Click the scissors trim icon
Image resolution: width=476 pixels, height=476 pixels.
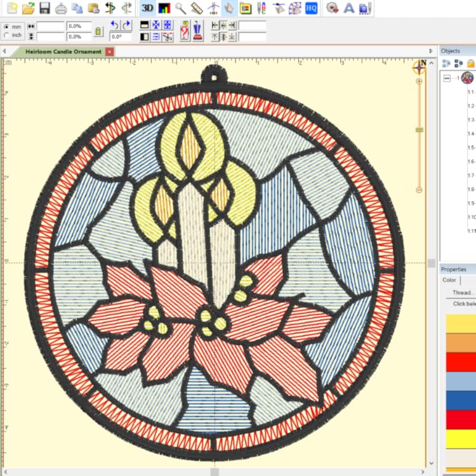tap(168, 37)
